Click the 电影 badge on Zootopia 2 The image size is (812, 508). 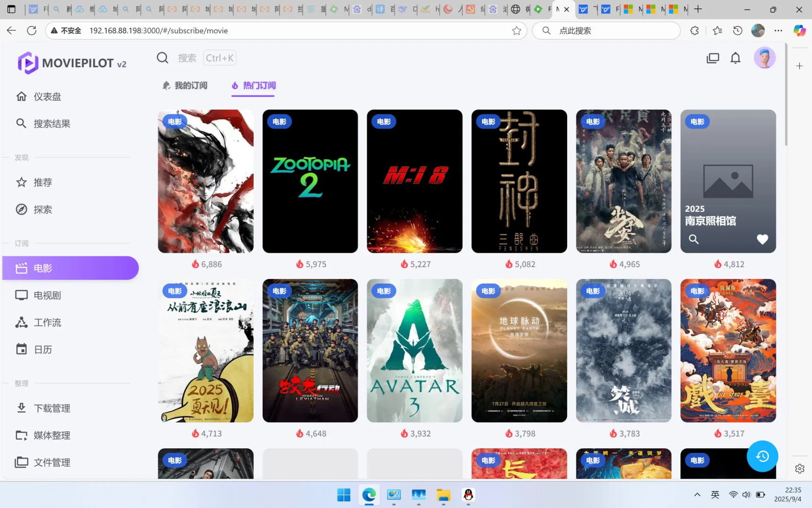[x=279, y=121]
